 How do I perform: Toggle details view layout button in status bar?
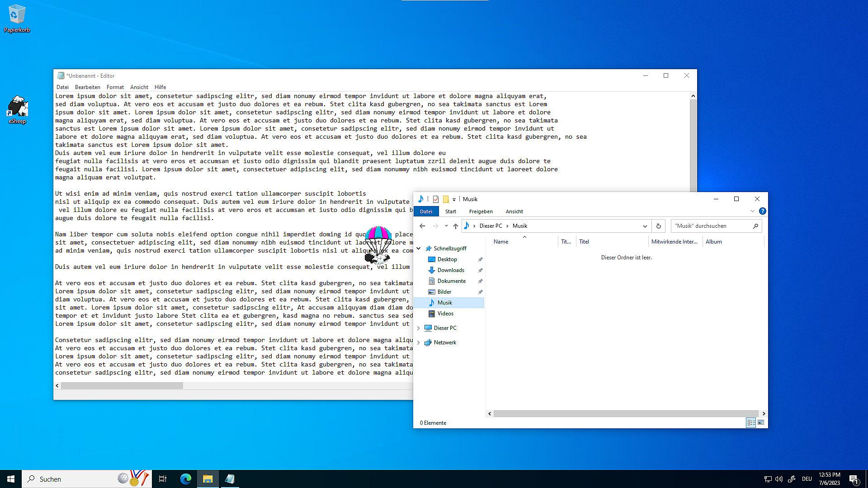[751, 423]
